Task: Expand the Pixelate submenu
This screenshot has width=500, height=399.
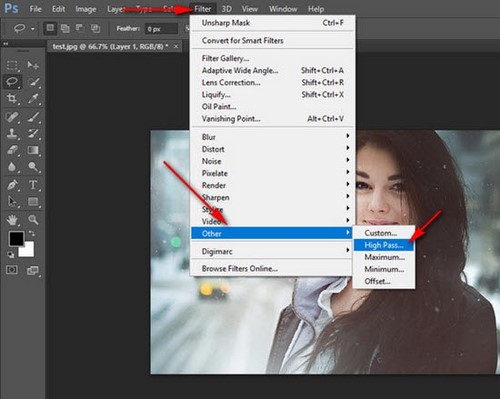Action: click(x=273, y=173)
